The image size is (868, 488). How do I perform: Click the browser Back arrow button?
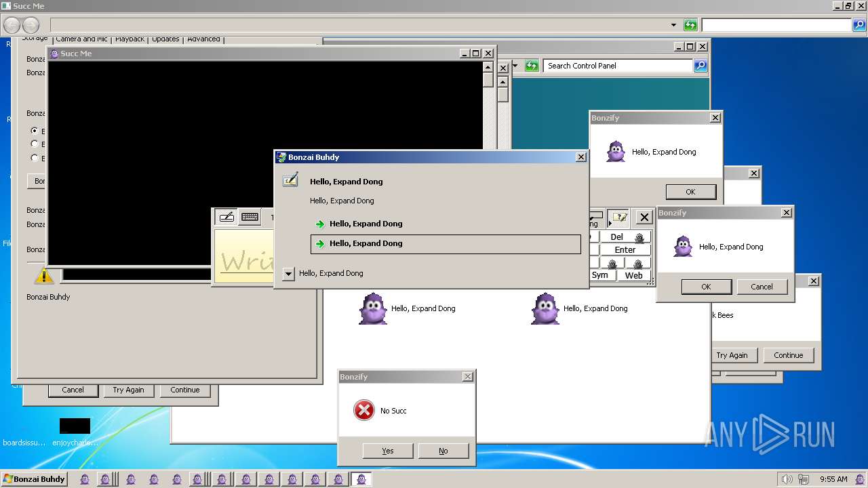[x=12, y=26]
